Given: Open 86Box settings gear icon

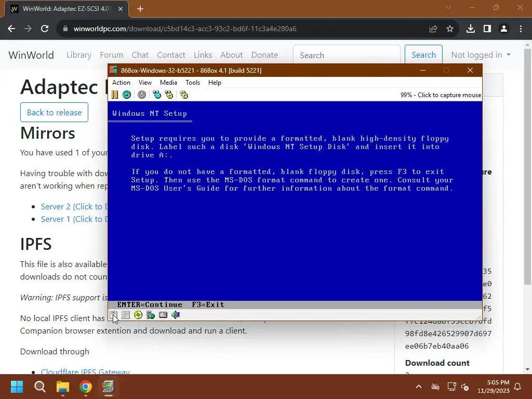Looking at the screenshot, I should pos(184,95).
